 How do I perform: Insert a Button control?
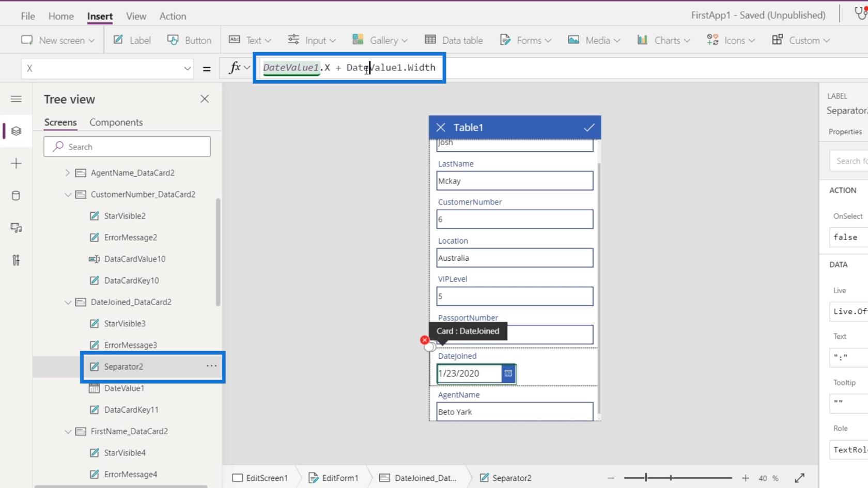point(189,40)
